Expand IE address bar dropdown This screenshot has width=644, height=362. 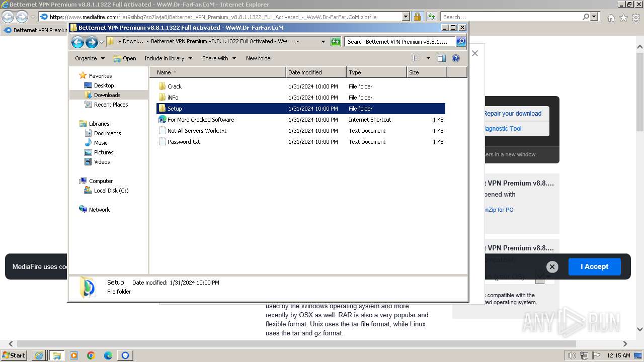406,17
